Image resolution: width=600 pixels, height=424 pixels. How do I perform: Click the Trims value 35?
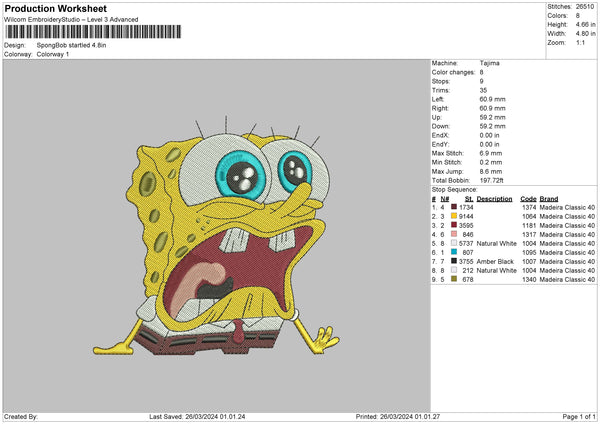[483, 90]
